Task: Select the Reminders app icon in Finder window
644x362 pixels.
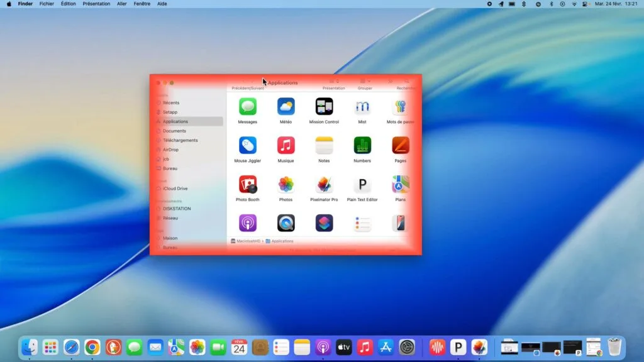Action: coord(362,223)
